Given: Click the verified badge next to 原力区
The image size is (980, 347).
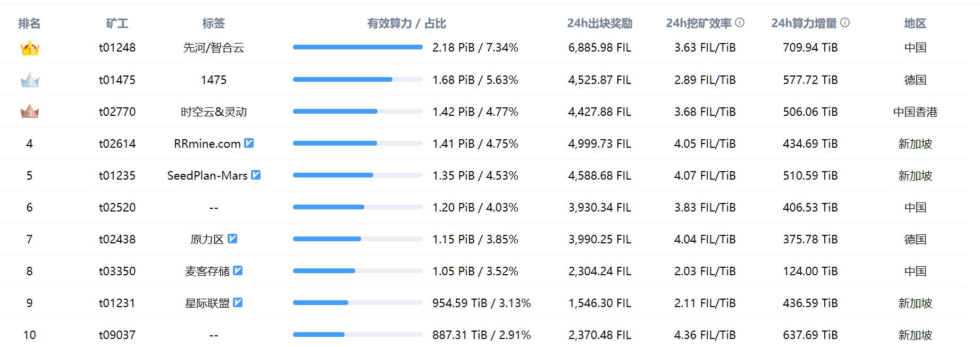Looking at the screenshot, I should (x=232, y=239).
